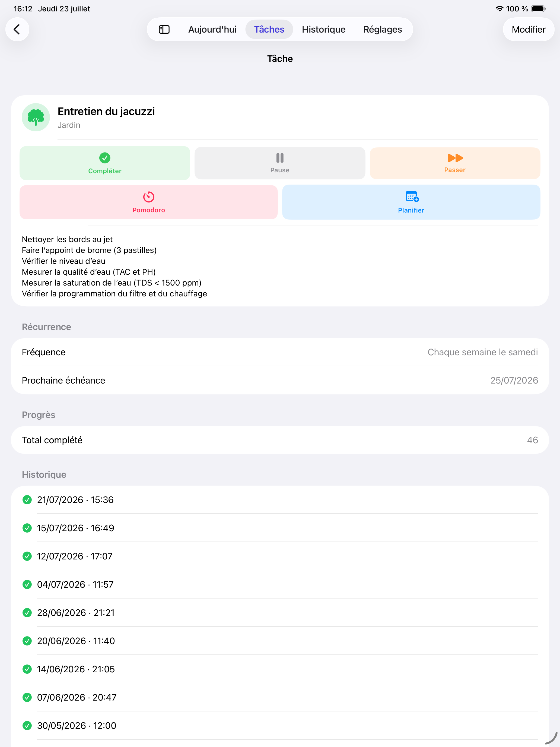Open the Prochaine échéance date row
This screenshot has width=560, height=747.
pyautogui.click(x=280, y=380)
